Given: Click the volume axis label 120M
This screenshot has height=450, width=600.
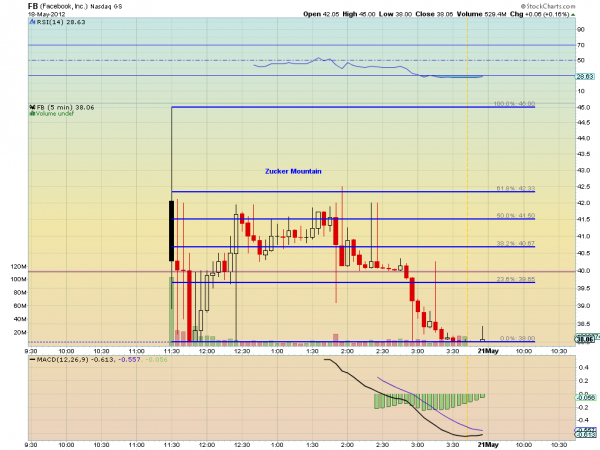Looking at the screenshot, I should coord(19,267).
